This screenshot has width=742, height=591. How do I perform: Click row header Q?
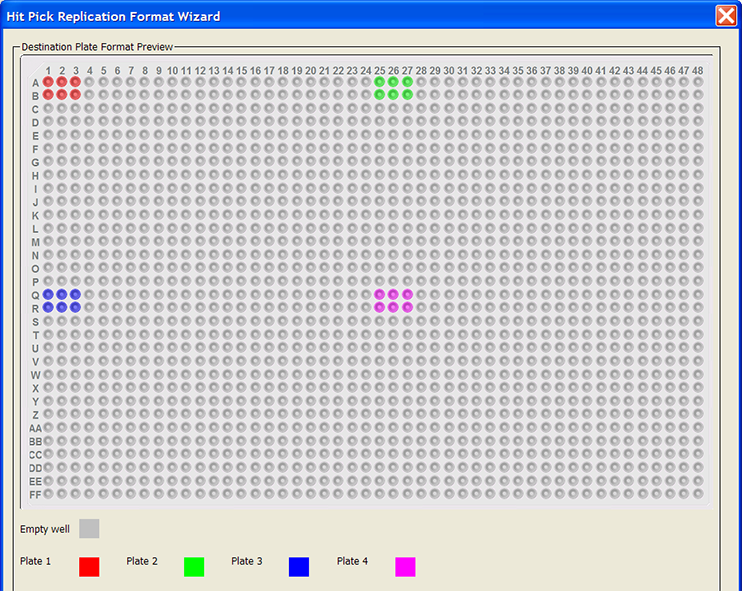point(35,295)
